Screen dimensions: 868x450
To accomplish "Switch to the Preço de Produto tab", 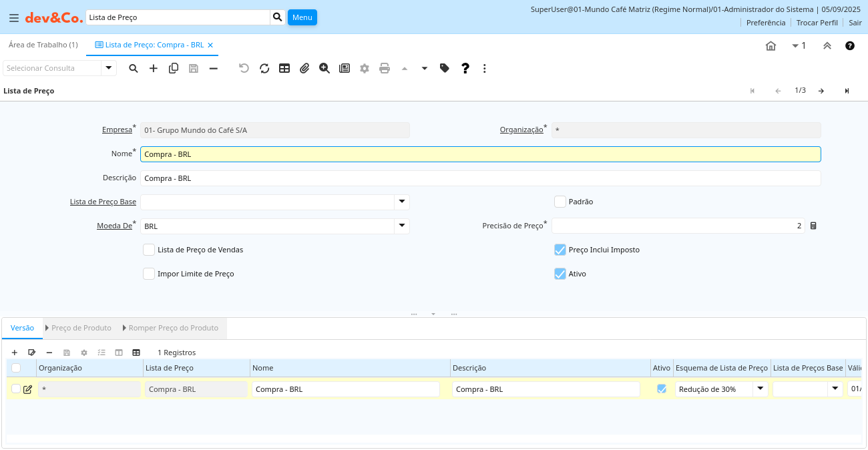I will pos(81,328).
